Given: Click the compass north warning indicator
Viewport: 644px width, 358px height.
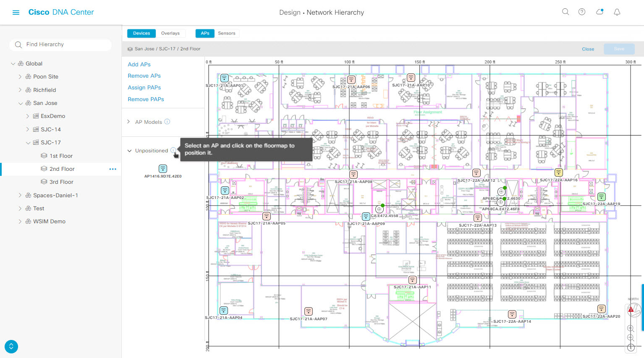Looking at the screenshot, I should coord(631,310).
